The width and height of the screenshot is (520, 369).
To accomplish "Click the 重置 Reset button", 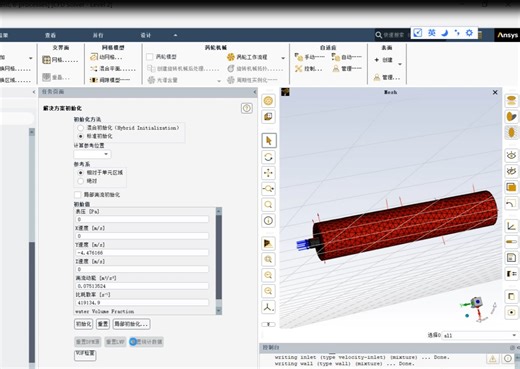I will point(103,324).
